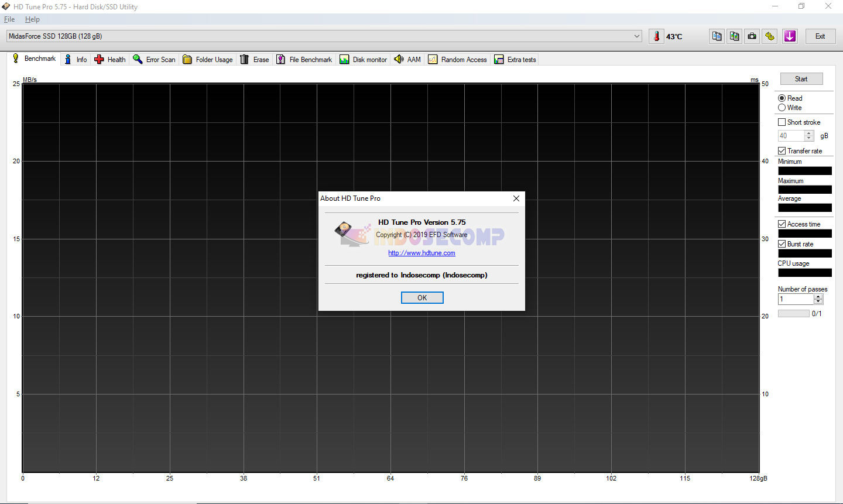Image resolution: width=843 pixels, height=504 pixels.
Task: Open Error Scan tab magnifier icon
Action: 138,59
